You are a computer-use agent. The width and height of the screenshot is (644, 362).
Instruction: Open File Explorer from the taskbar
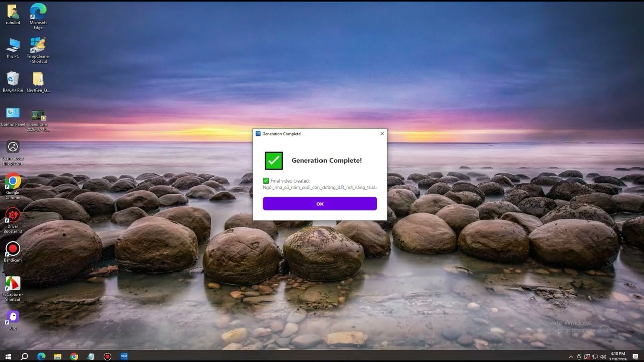click(x=58, y=356)
